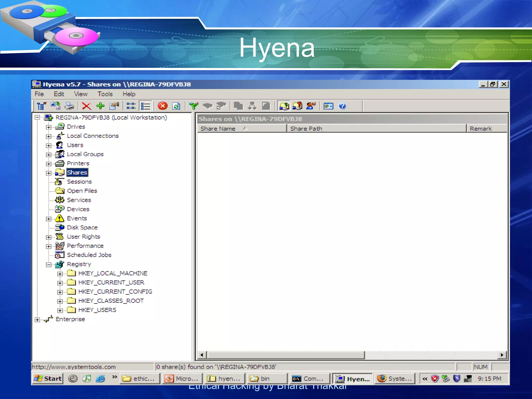Click the properties hand icon in toolbar
Image resolution: width=532 pixels, height=399 pixels.
pos(114,106)
